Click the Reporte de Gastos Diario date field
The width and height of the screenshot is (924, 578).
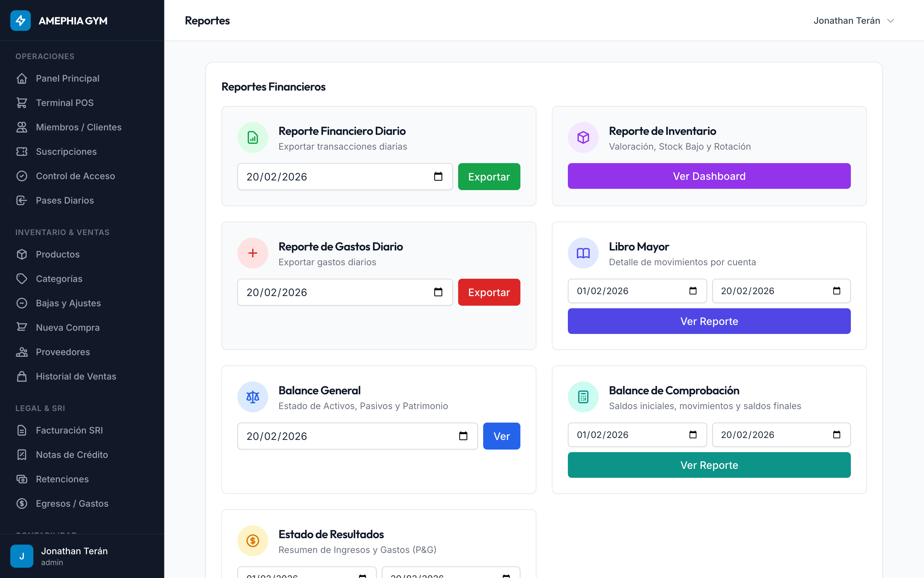point(345,293)
